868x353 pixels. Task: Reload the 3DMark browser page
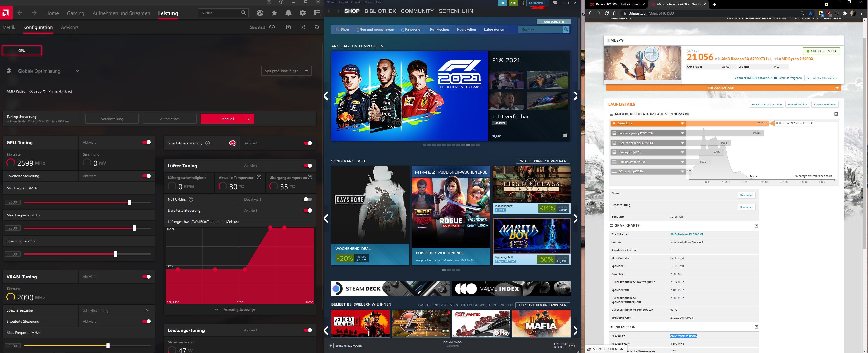point(606,13)
